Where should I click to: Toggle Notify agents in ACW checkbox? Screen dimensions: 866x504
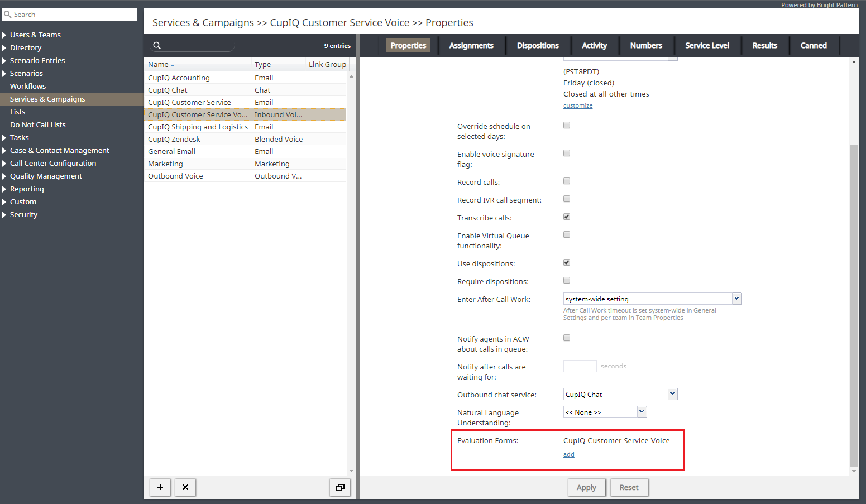(x=567, y=338)
